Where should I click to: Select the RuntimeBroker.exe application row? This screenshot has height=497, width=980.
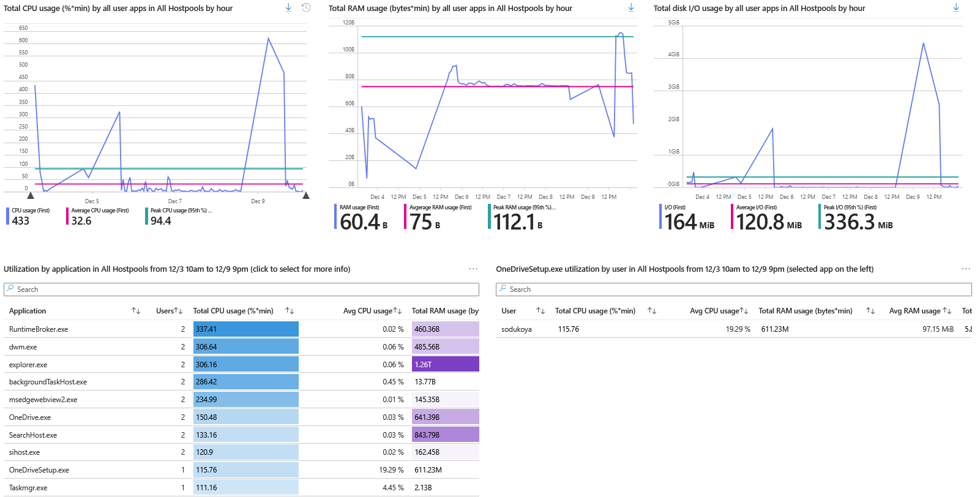(241, 329)
